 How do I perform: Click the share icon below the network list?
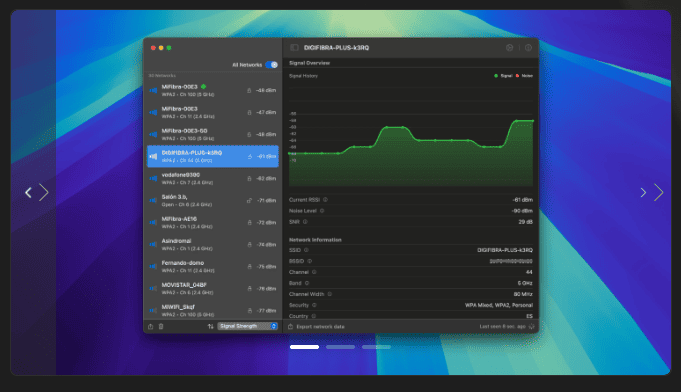[x=151, y=326]
